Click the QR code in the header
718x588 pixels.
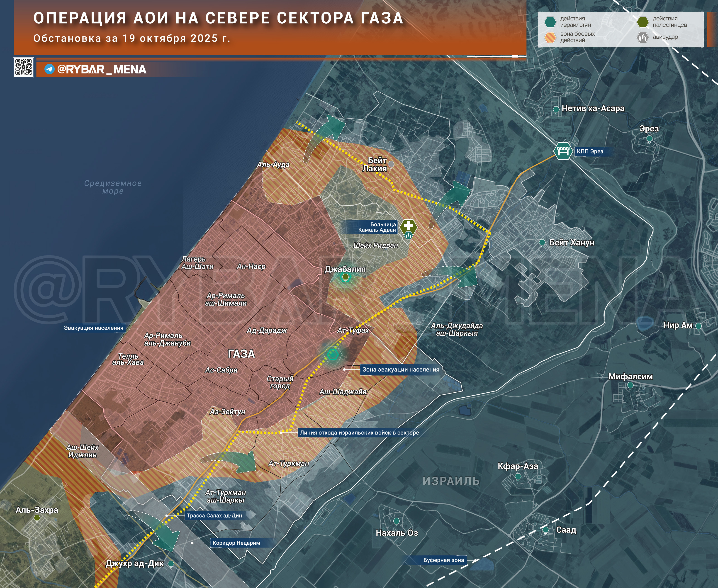tap(23, 67)
